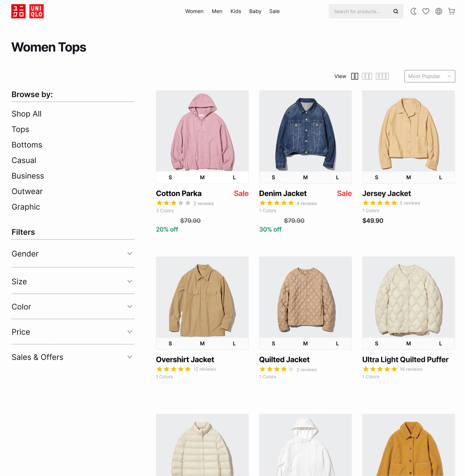
Task: Expand the Color filter
Action: [73, 306]
